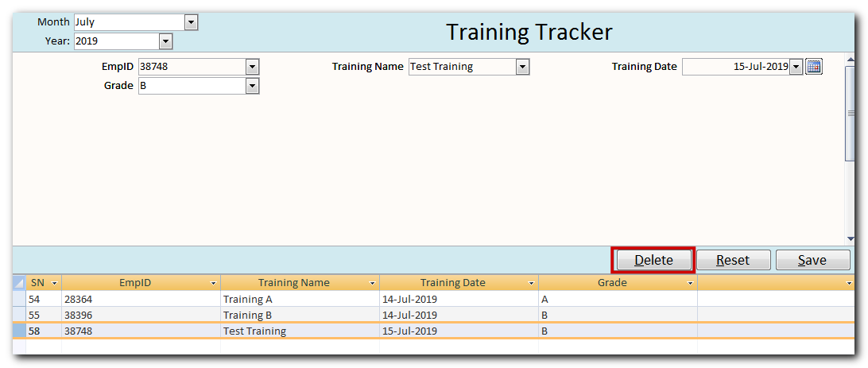Open Training Name column filter arrow
Screen dimensions: 868x368
(x=373, y=283)
